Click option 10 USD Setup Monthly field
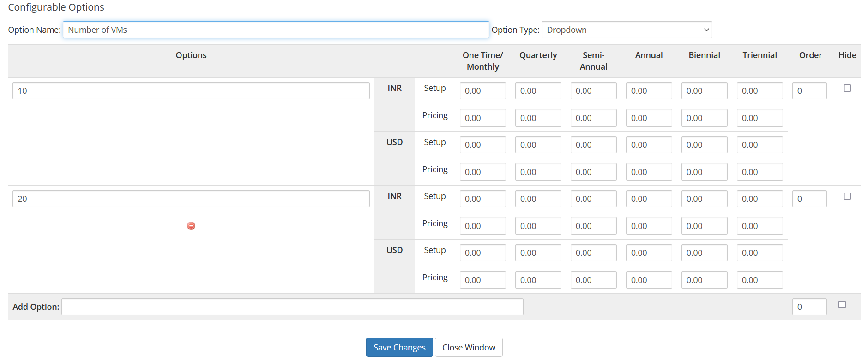Image resolution: width=868 pixels, height=362 pixels. click(482, 145)
